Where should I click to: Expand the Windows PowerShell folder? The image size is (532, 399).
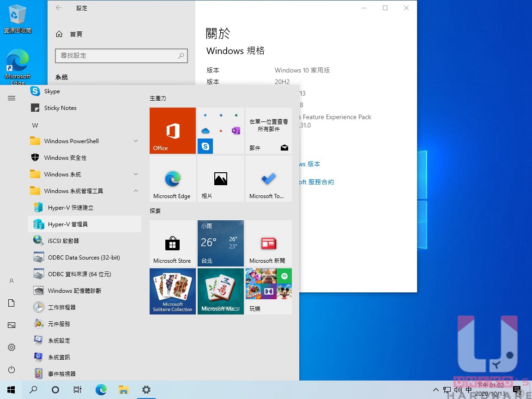84,141
